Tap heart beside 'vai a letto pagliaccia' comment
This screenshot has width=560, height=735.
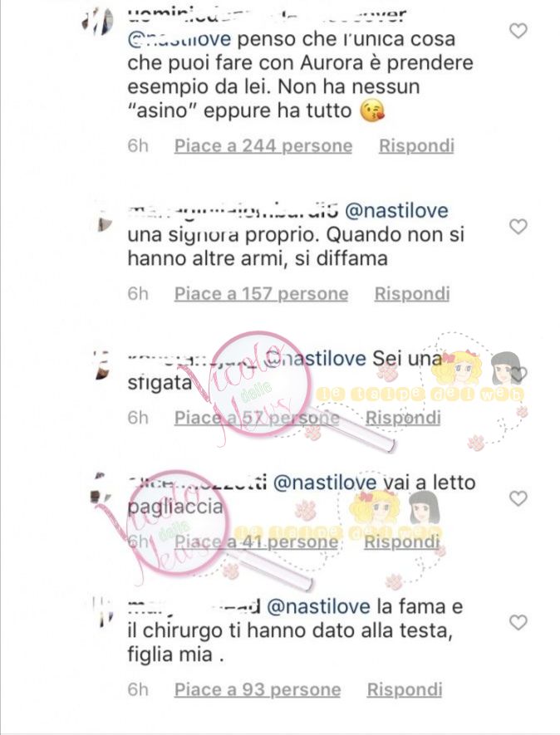click(518, 498)
